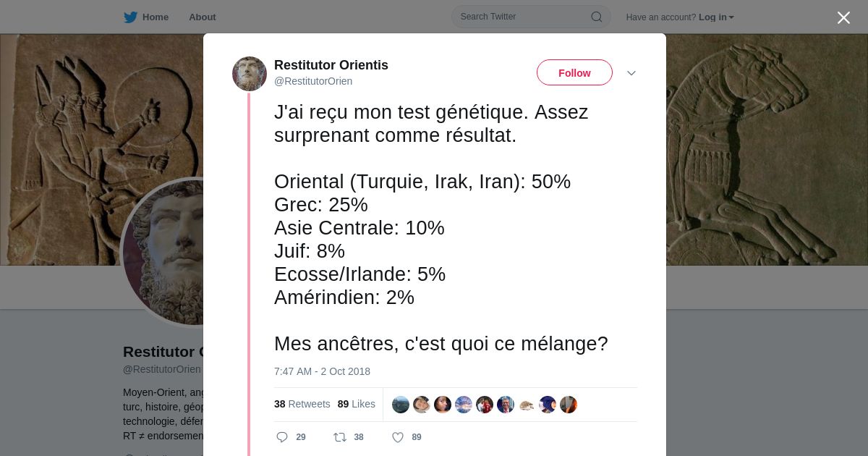Screen dimensions: 868x456
Task: Open the About menu item
Action: click(x=202, y=17)
